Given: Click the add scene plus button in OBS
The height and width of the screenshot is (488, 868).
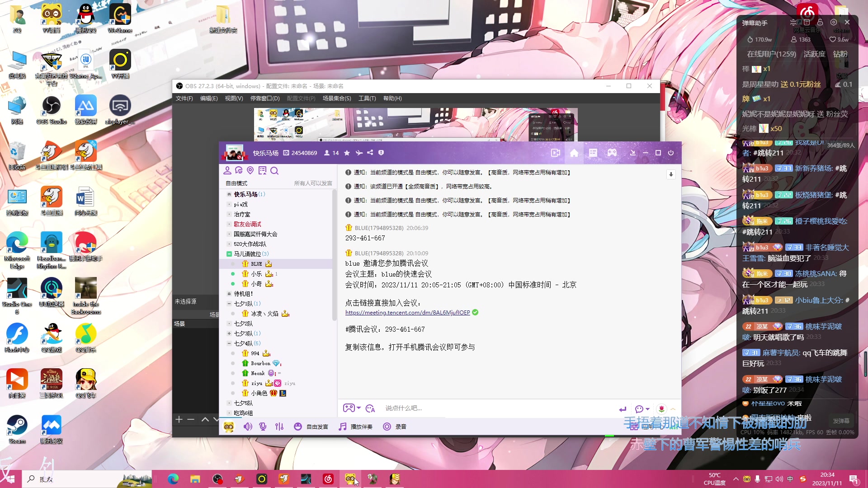Looking at the screenshot, I should pos(179,420).
